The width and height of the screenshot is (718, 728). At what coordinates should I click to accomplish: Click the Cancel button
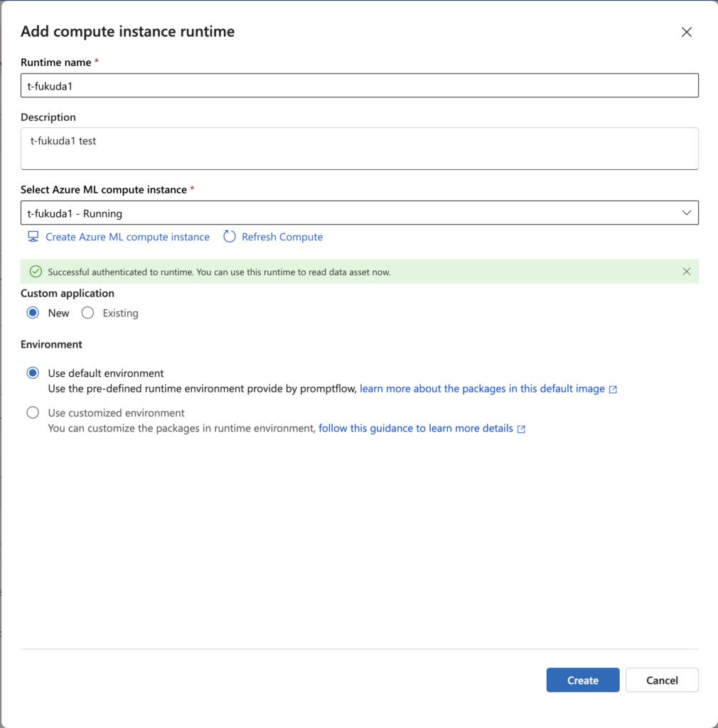pos(662,680)
